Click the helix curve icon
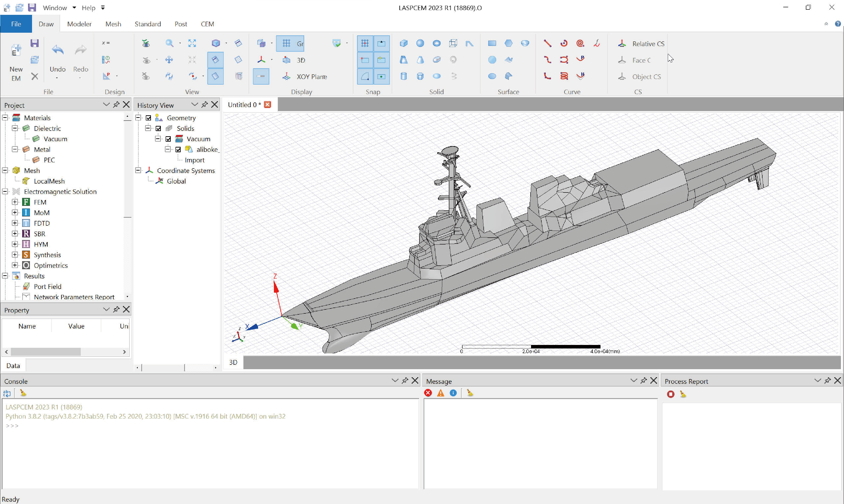The width and height of the screenshot is (844, 504). (564, 76)
